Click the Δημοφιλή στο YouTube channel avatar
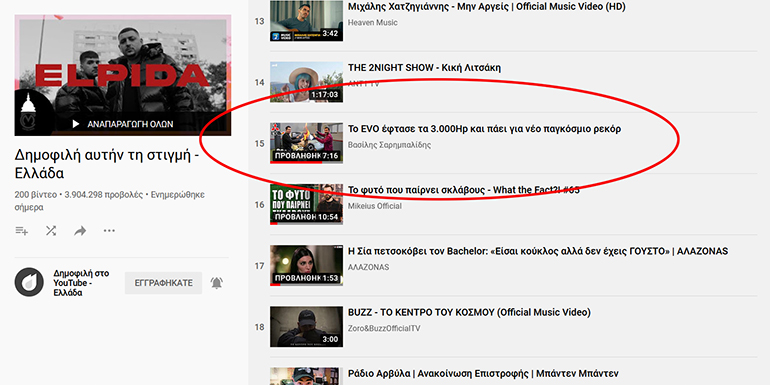The width and height of the screenshot is (770, 385). 29,282
